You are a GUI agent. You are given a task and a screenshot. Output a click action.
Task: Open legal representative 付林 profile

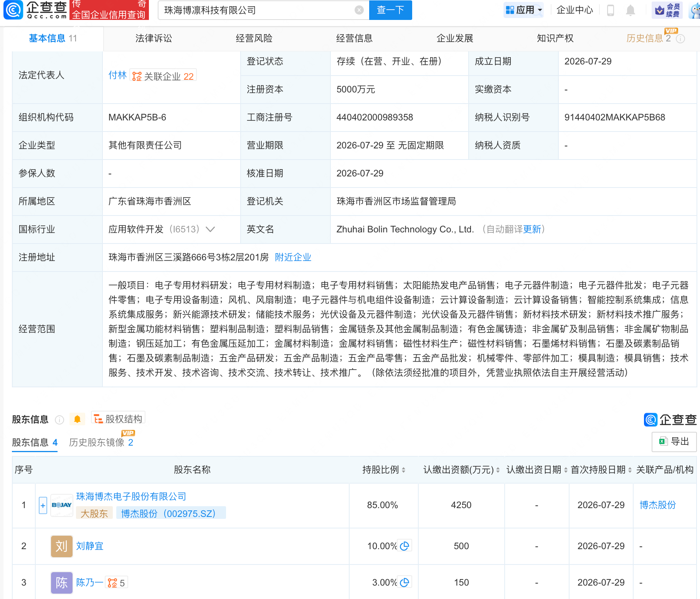coord(117,75)
